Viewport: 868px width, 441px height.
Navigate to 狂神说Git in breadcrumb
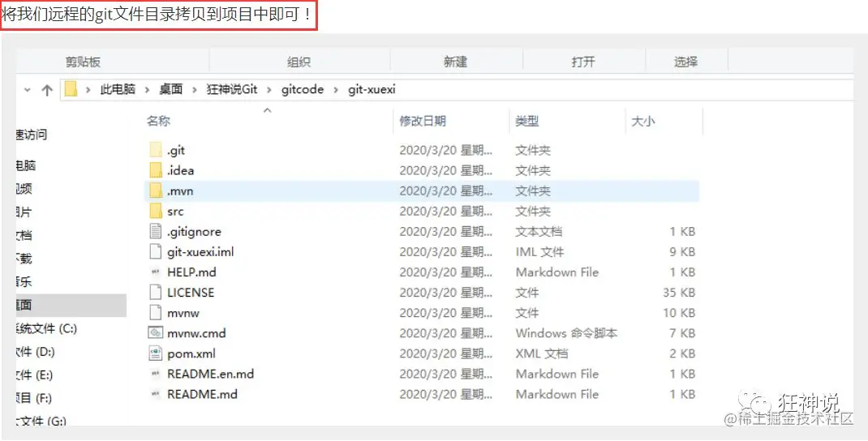click(x=232, y=90)
